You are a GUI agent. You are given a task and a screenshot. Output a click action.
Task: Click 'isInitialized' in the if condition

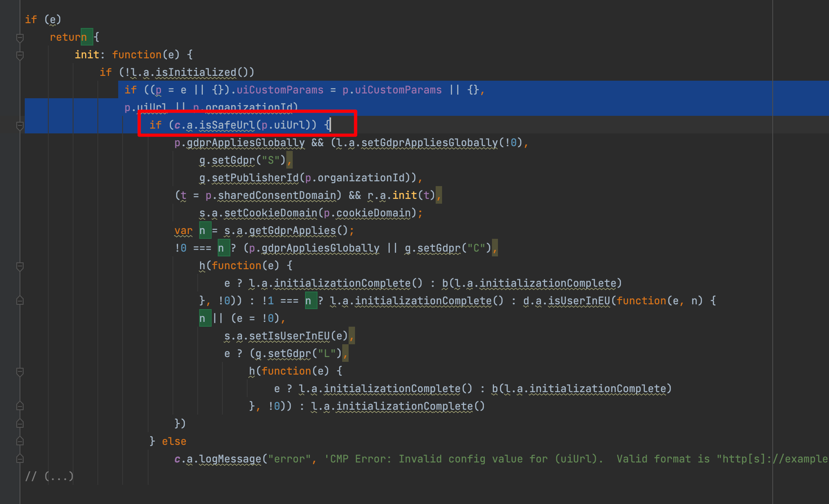196,72
